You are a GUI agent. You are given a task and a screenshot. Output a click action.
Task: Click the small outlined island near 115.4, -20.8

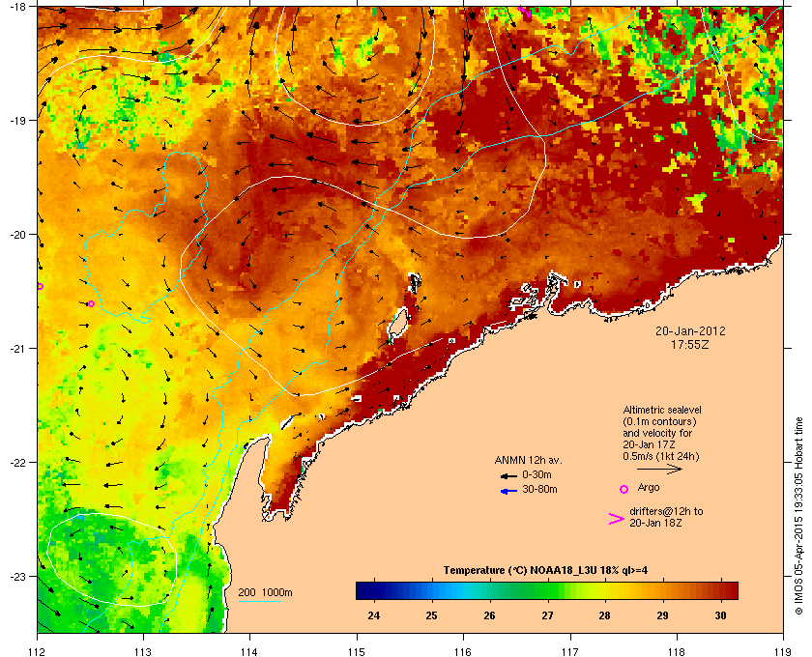tap(397, 324)
